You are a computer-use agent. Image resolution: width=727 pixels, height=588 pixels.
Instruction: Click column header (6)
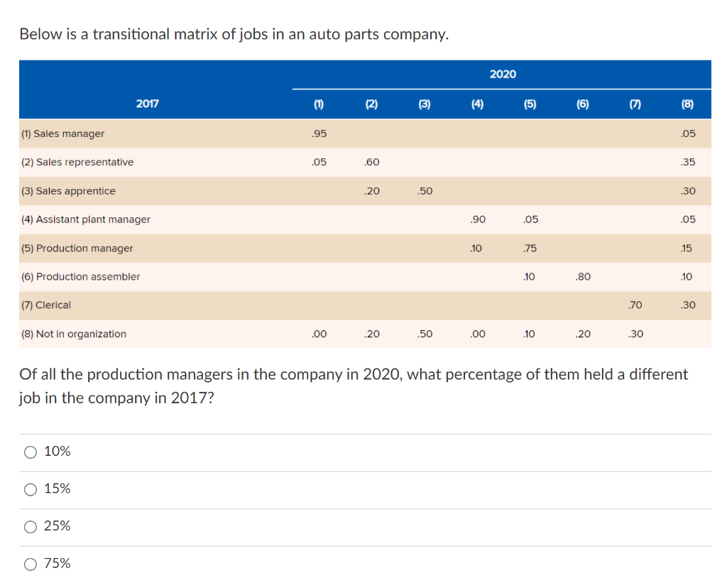point(583,104)
